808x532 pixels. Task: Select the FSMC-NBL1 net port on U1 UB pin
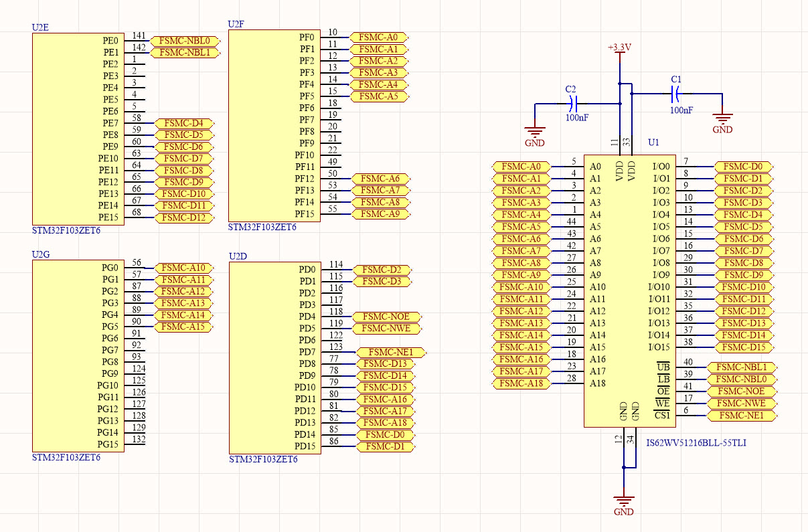743,367
